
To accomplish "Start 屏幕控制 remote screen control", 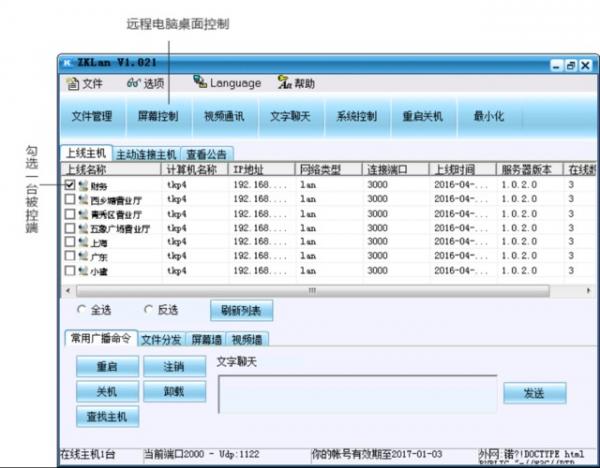I will click(158, 116).
